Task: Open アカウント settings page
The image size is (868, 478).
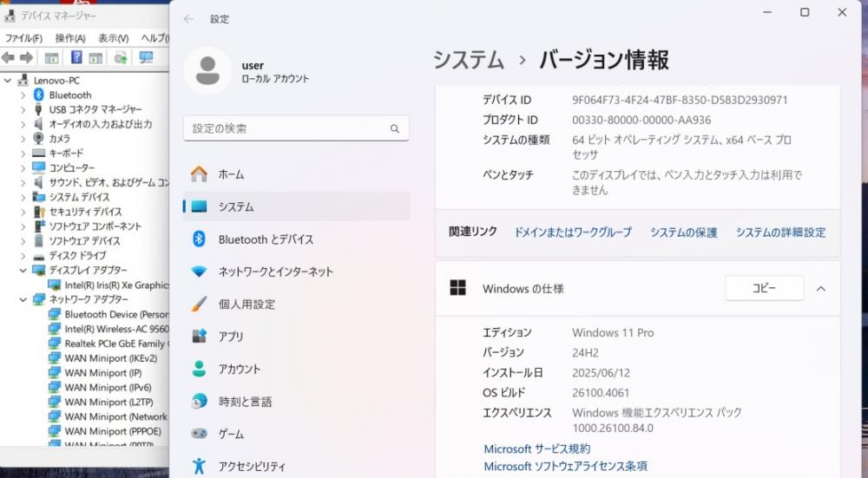Action: [x=296, y=369]
